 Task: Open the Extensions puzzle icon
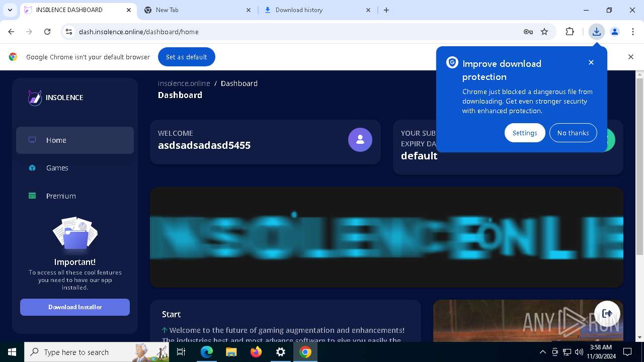tap(570, 32)
